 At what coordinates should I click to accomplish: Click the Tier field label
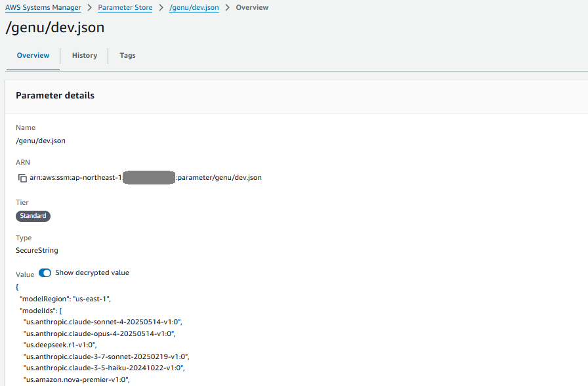click(22, 202)
